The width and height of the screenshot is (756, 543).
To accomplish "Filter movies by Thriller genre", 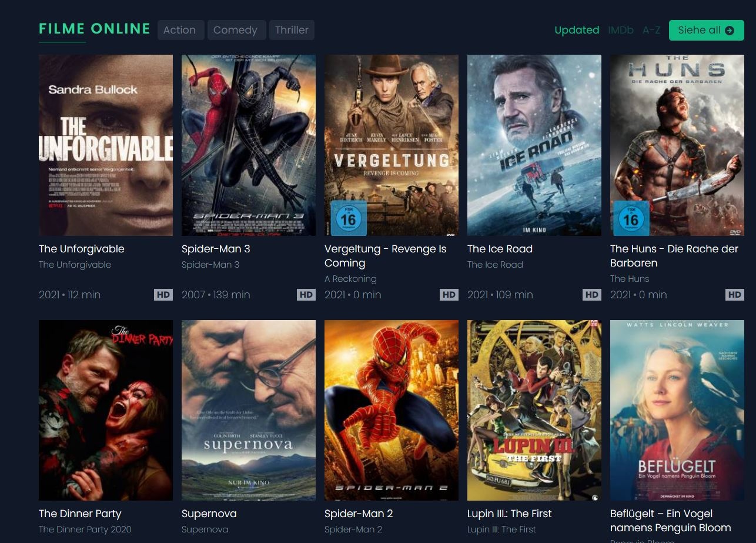I will click(x=292, y=30).
